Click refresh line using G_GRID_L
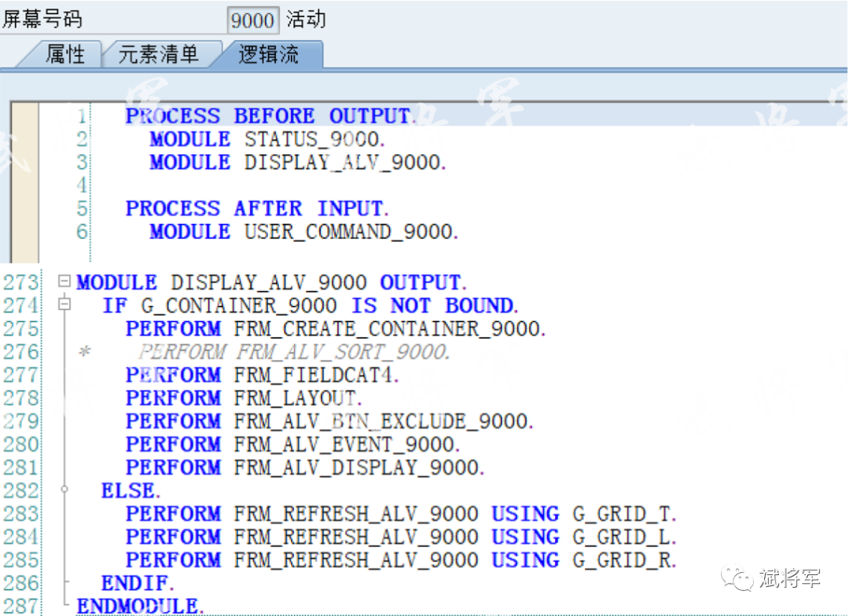 [x=401, y=537]
